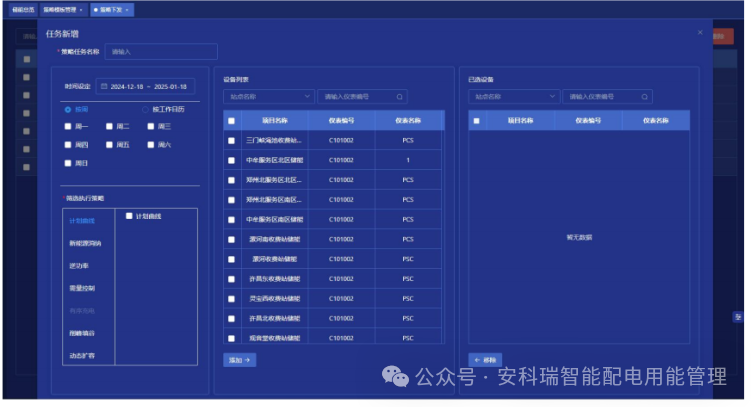Image resolution: width=751 pixels, height=407 pixels.
Task: Switch to the 策略下发 tab
Action: pyautogui.click(x=111, y=10)
